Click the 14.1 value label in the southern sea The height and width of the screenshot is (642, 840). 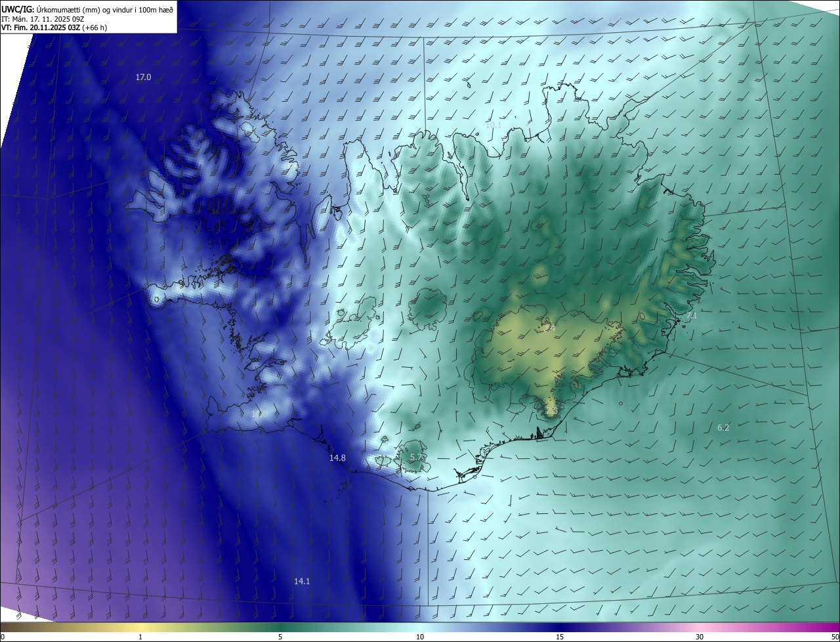(302, 581)
